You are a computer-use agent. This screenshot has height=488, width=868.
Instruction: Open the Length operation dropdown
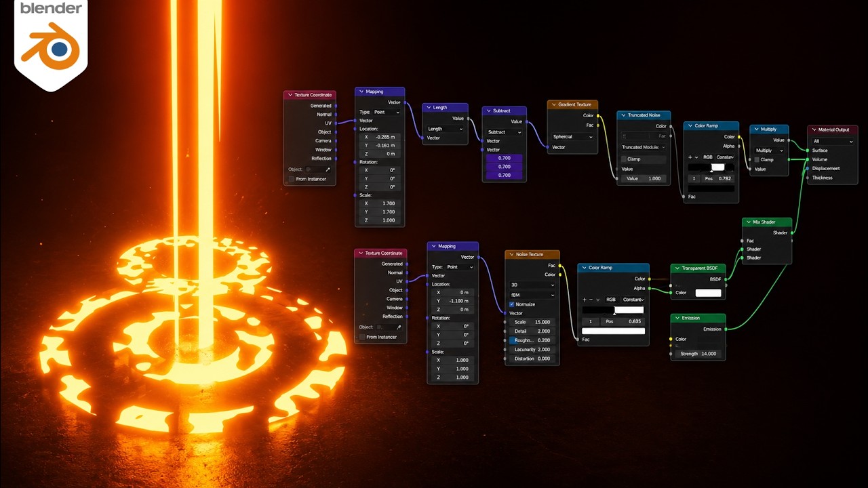pos(445,129)
